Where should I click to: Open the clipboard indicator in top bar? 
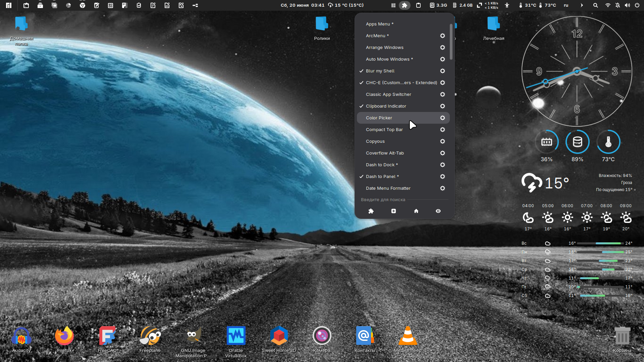[418, 5]
